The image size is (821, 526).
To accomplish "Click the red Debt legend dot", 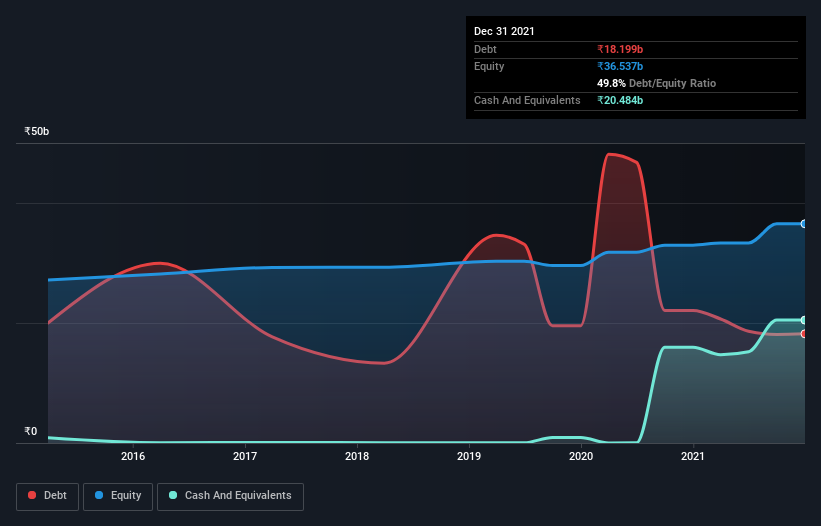I will coord(32,495).
